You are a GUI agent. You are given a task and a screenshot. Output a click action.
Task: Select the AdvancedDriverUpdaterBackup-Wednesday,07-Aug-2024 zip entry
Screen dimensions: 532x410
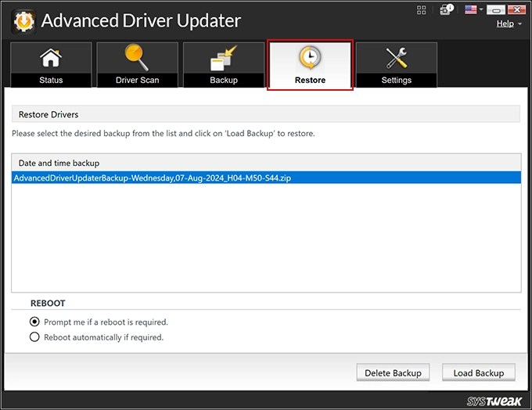(x=266, y=178)
